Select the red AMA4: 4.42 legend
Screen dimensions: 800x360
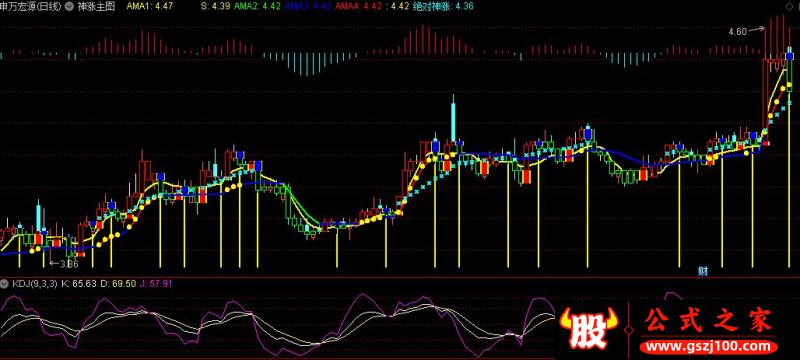(361, 7)
